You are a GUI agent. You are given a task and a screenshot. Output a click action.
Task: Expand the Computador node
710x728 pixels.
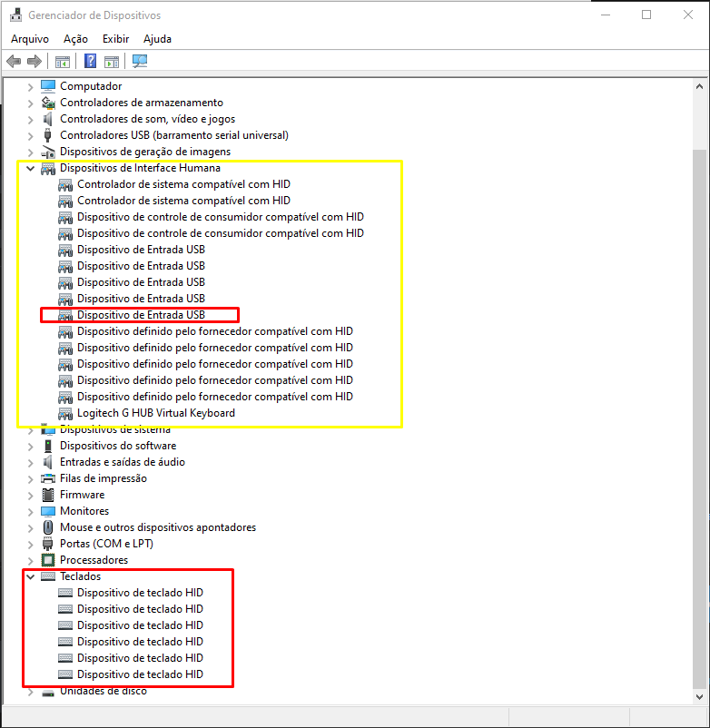coord(30,87)
